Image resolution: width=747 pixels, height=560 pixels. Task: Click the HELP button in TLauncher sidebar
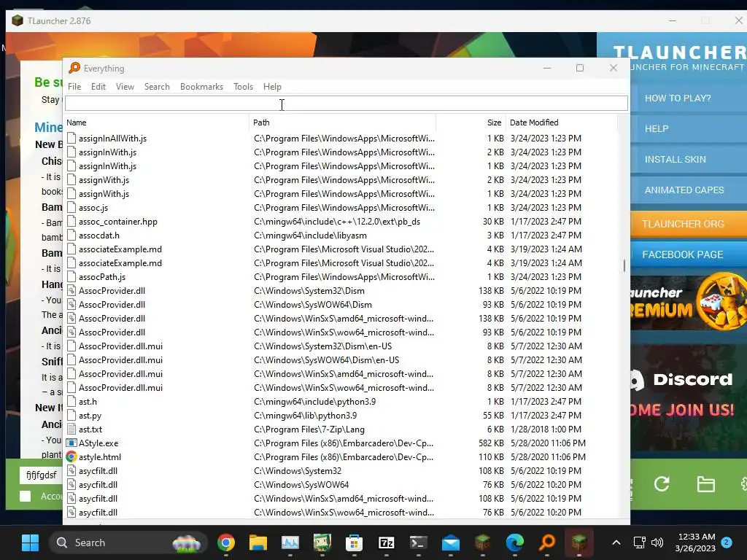pyautogui.click(x=689, y=129)
